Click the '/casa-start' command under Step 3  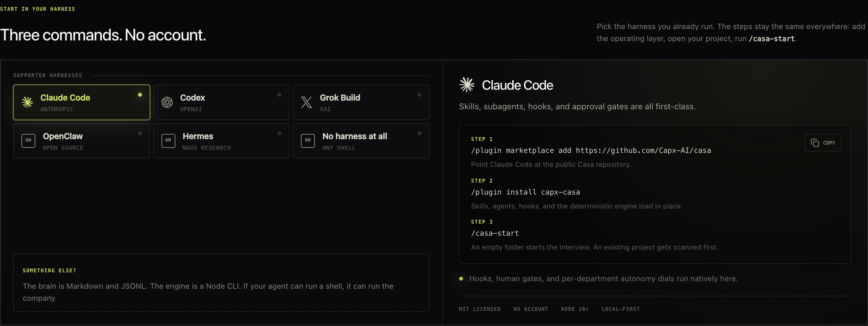[x=495, y=233]
